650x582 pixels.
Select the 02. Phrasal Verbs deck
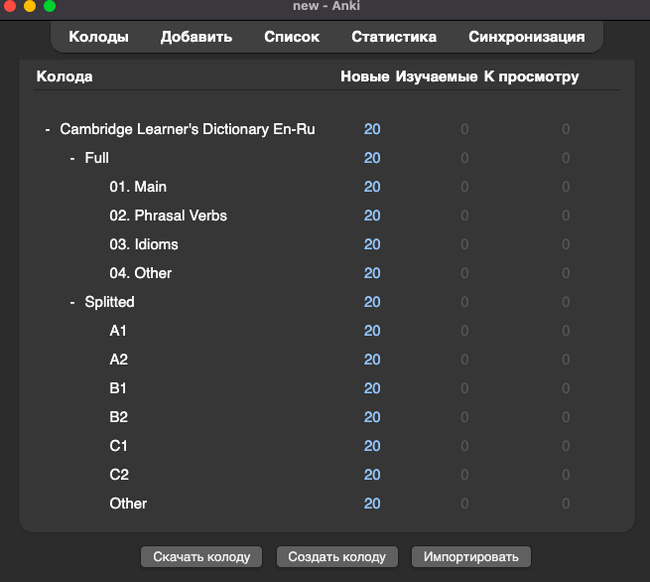coord(168,216)
